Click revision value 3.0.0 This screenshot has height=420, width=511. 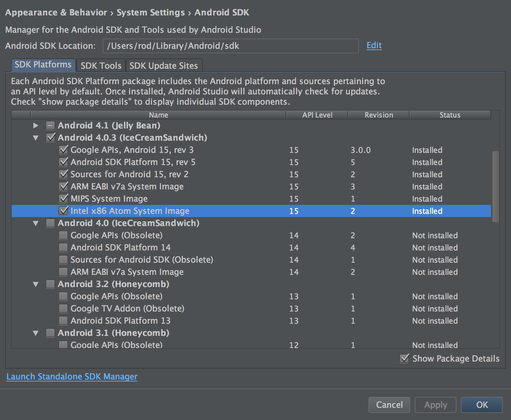360,150
